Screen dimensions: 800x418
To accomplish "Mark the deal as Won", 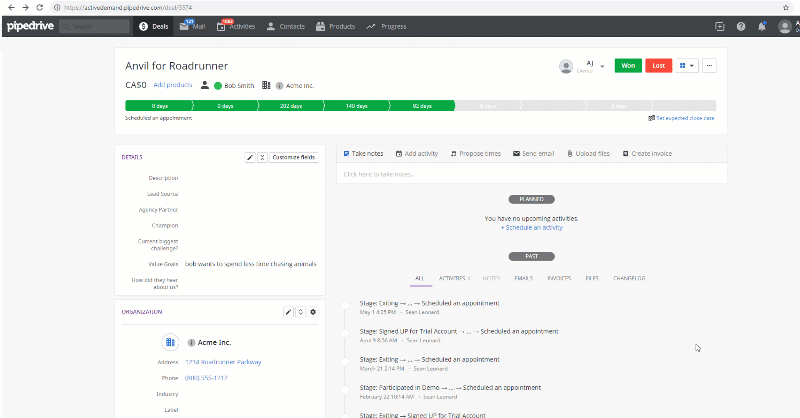I will 628,66.
